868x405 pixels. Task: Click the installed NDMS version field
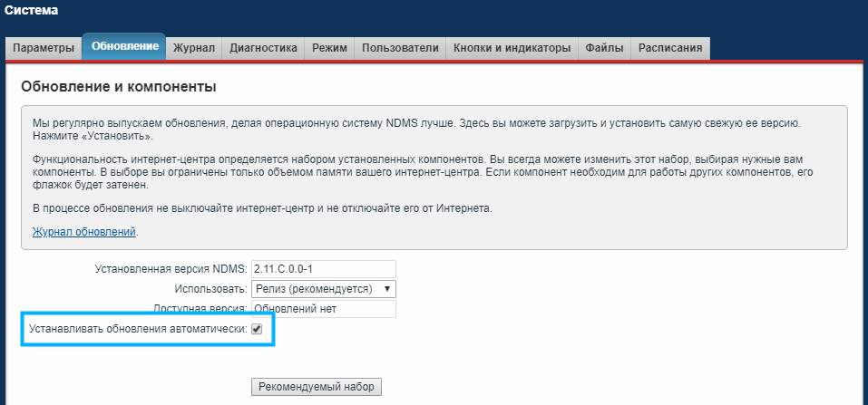tap(324, 269)
